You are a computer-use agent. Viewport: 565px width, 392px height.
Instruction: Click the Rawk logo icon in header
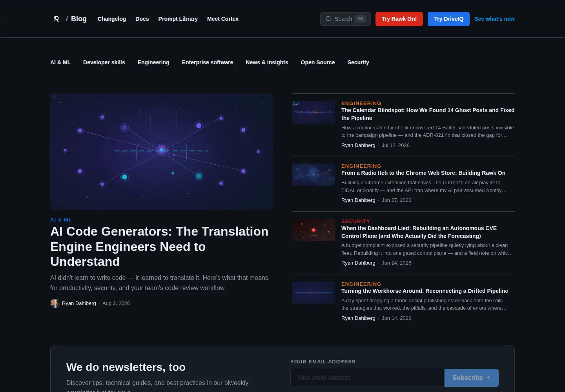[56, 19]
